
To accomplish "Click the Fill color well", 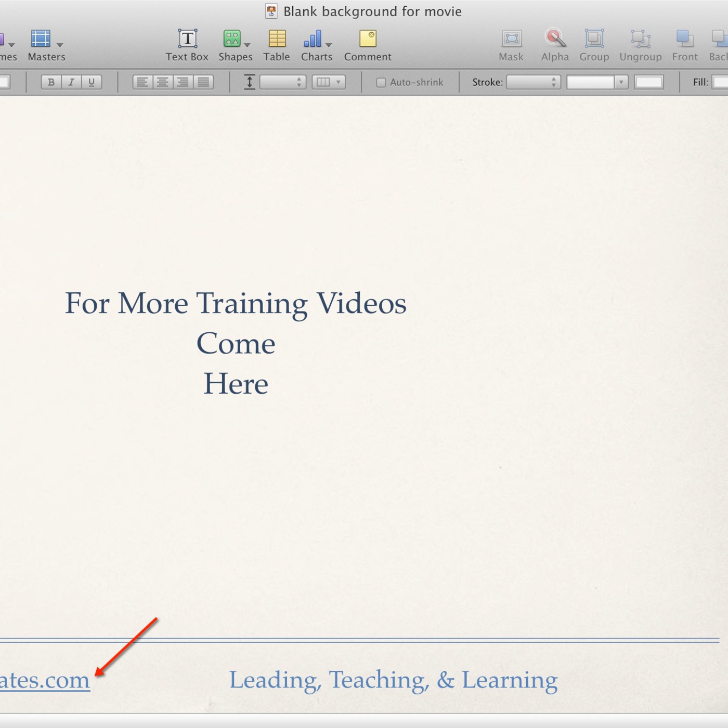I will click(x=720, y=82).
